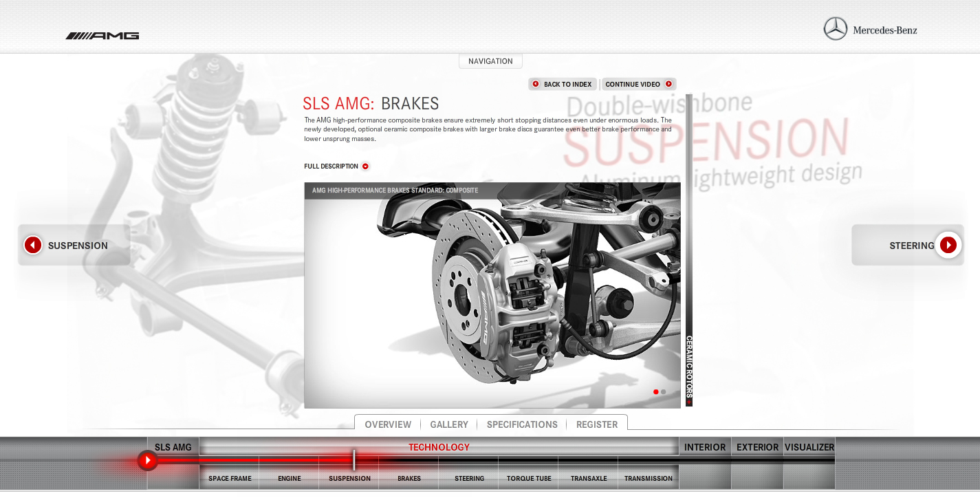Click the red left arrow beside Suspension
The height and width of the screenshot is (498, 980).
(x=33, y=245)
